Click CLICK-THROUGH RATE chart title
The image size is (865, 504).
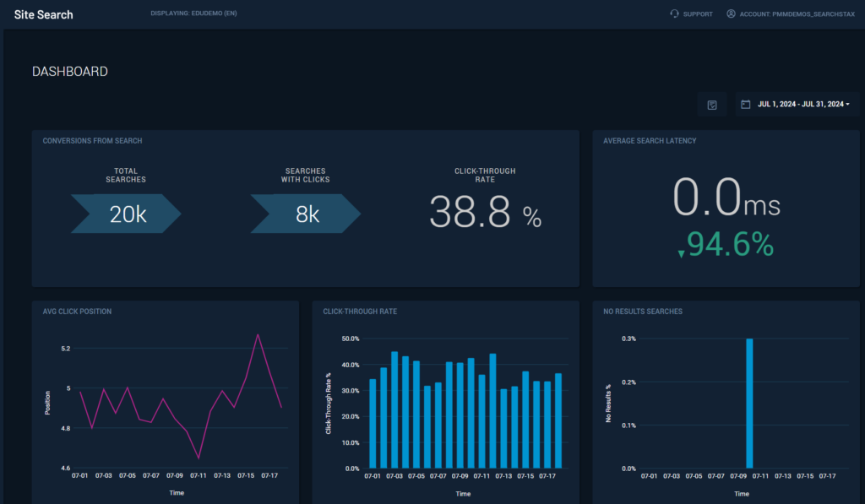tap(360, 312)
